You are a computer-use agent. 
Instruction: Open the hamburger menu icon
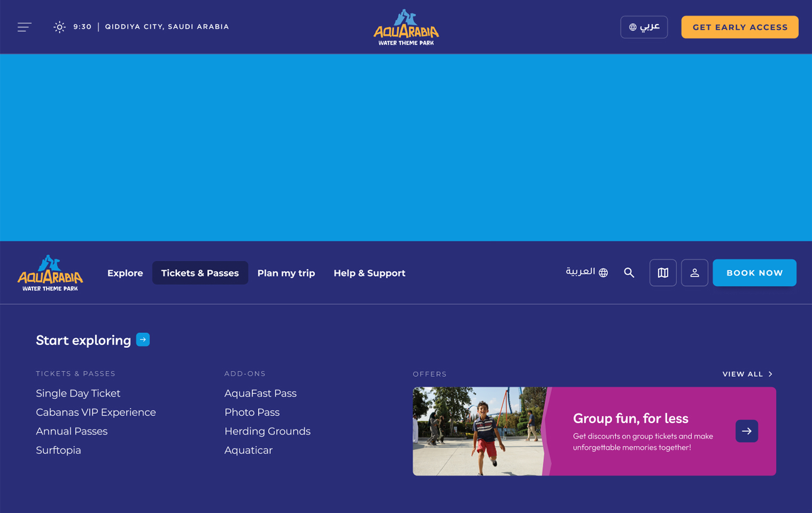(25, 27)
